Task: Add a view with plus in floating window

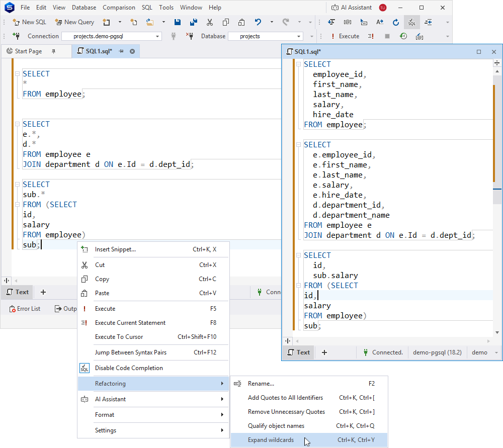Action: coord(324,352)
